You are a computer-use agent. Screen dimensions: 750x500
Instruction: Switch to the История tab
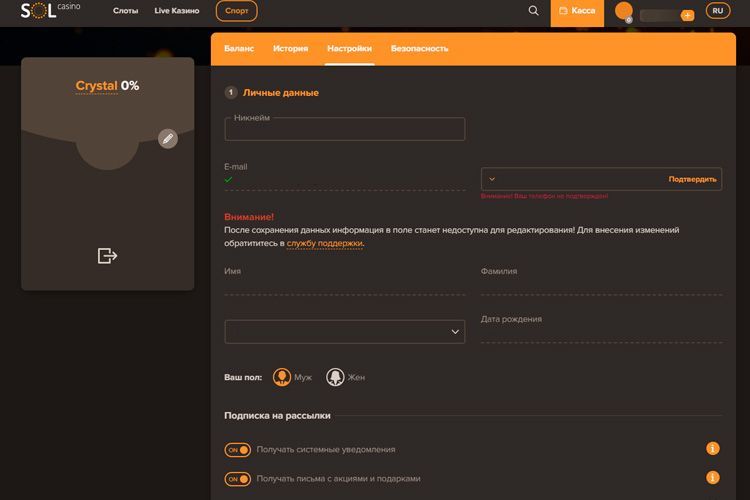click(x=290, y=48)
